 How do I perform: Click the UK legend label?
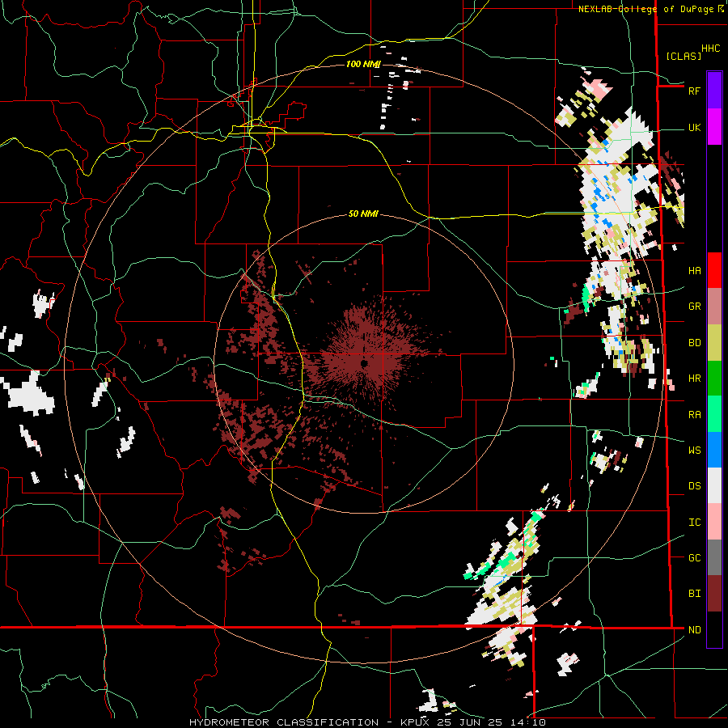(x=694, y=128)
